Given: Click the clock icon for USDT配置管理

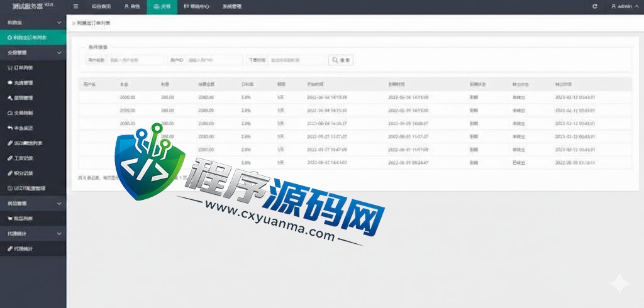Looking at the screenshot, I should [10, 188].
